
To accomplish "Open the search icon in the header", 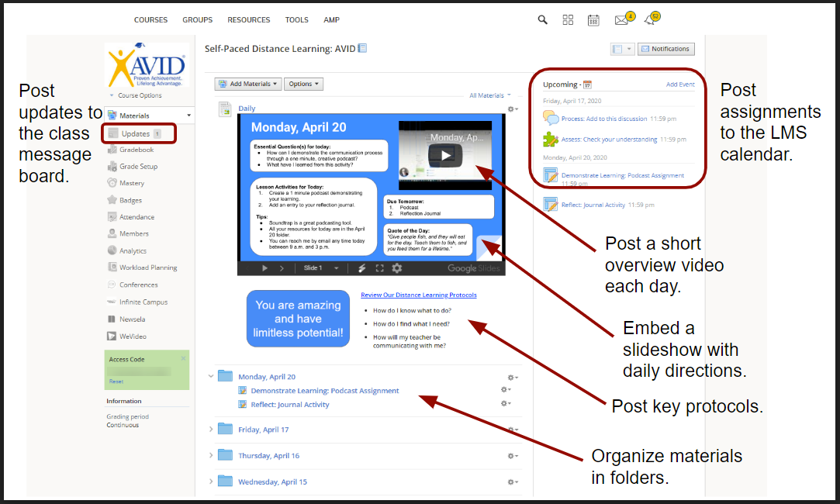I will pyautogui.click(x=542, y=19).
